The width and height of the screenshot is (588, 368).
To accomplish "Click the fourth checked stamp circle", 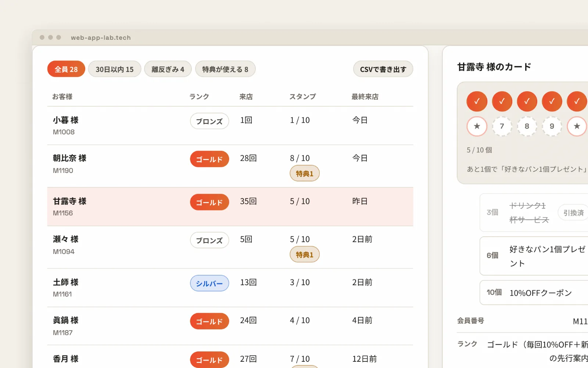I will coord(552,101).
